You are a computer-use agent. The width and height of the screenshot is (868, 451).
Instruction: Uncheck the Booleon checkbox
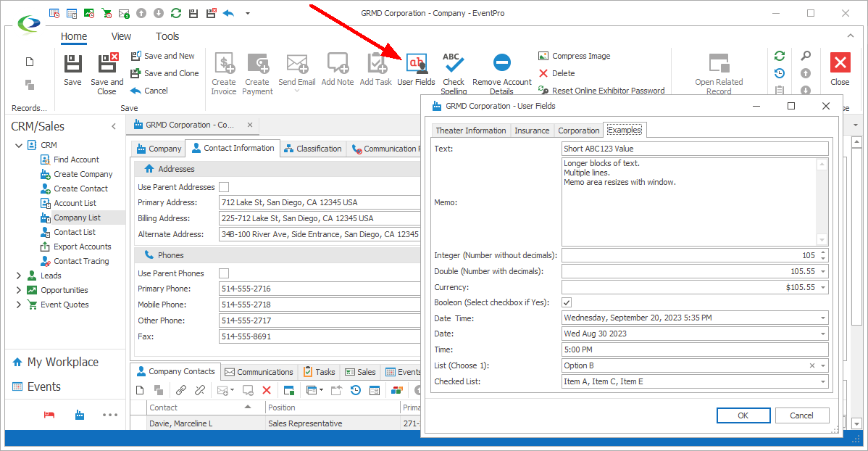pos(567,302)
